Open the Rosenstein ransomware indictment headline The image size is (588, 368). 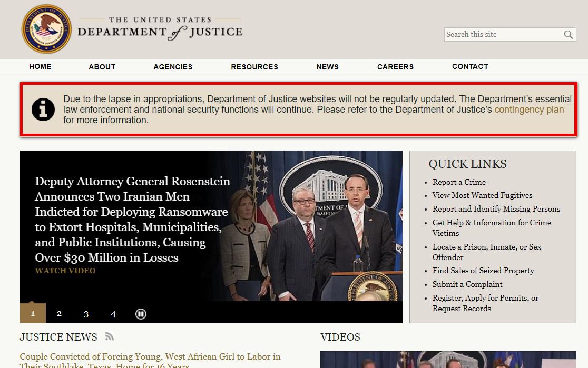tap(132, 219)
